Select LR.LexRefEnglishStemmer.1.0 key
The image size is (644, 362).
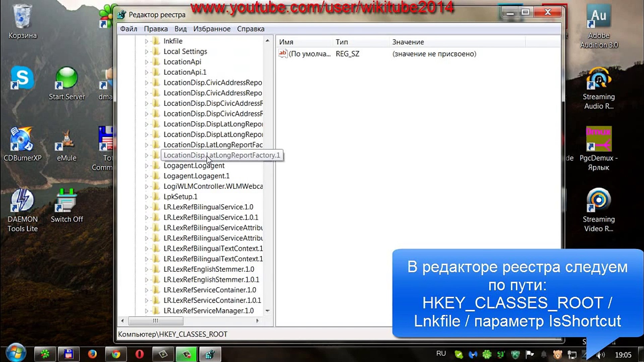(x=209, y=269)
